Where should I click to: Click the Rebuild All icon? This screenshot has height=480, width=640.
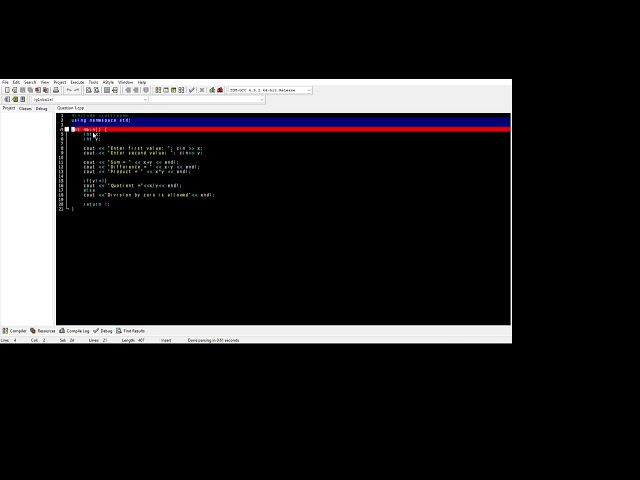pyautogui.click(x=181, y=90)
